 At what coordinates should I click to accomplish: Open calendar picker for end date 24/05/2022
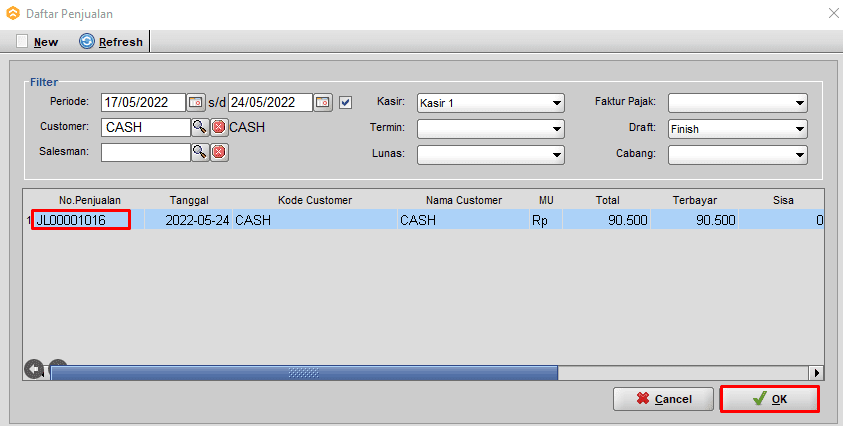pyautogui.click(x=322, y=102)
